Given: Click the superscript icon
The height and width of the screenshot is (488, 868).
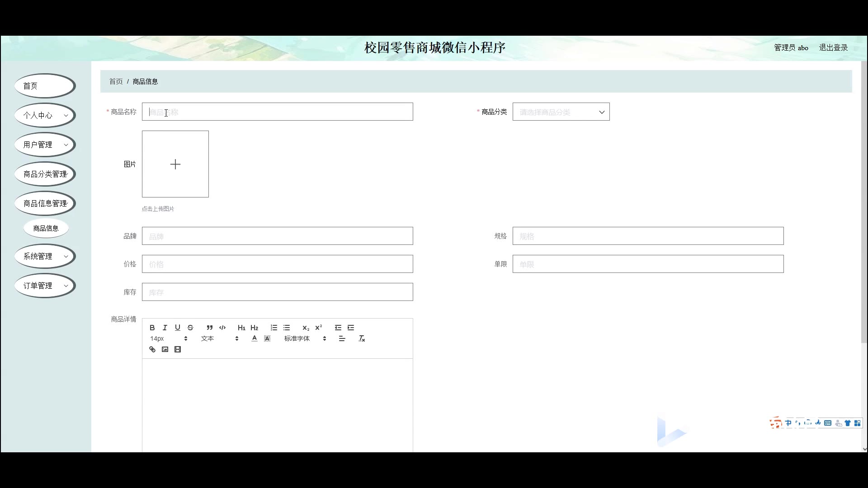Looking at the screenshot, I should tap(319, 328).
